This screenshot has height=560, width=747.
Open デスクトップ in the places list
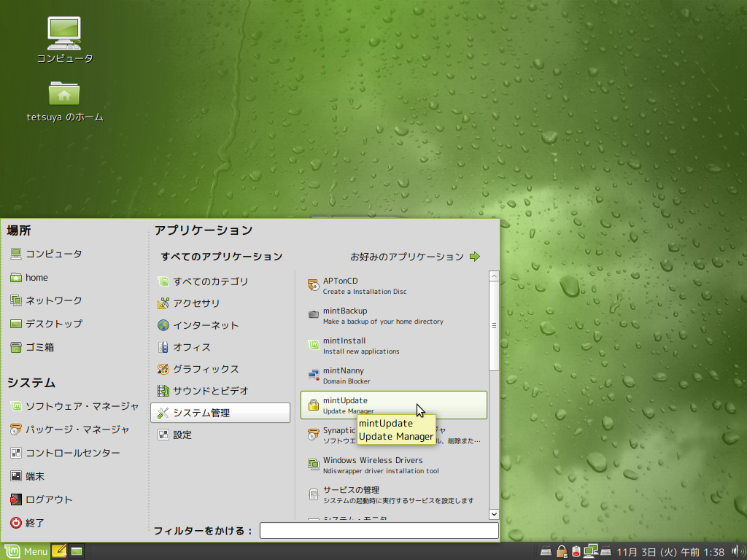(46, 324)
